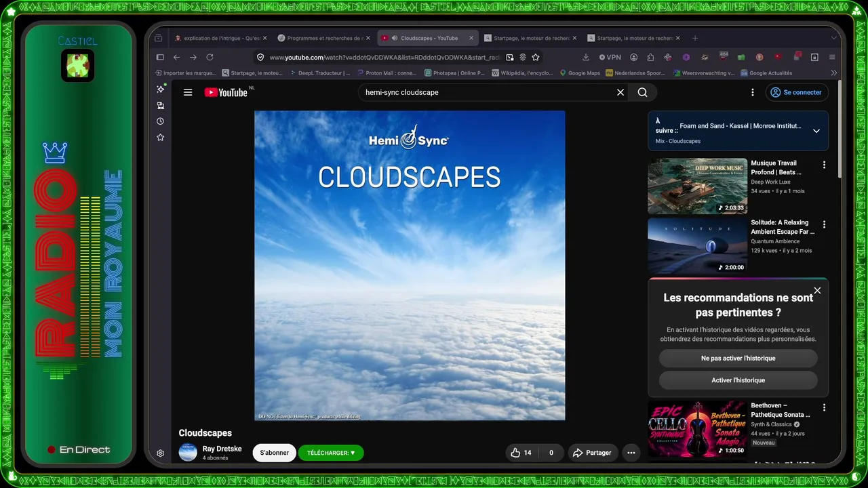Go back in browser history
The width and height of the screenshot is (868, 488).
[176, 58]
